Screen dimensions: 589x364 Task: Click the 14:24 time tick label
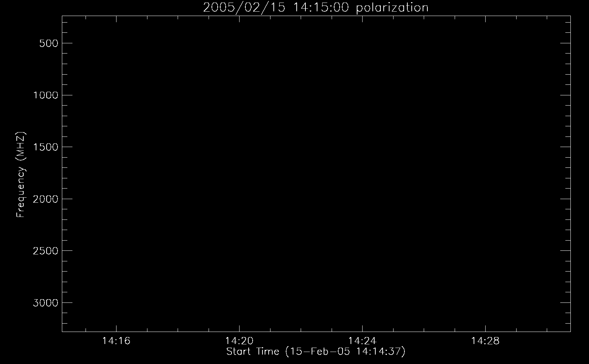pyautogui.click(x=362, y=341)
